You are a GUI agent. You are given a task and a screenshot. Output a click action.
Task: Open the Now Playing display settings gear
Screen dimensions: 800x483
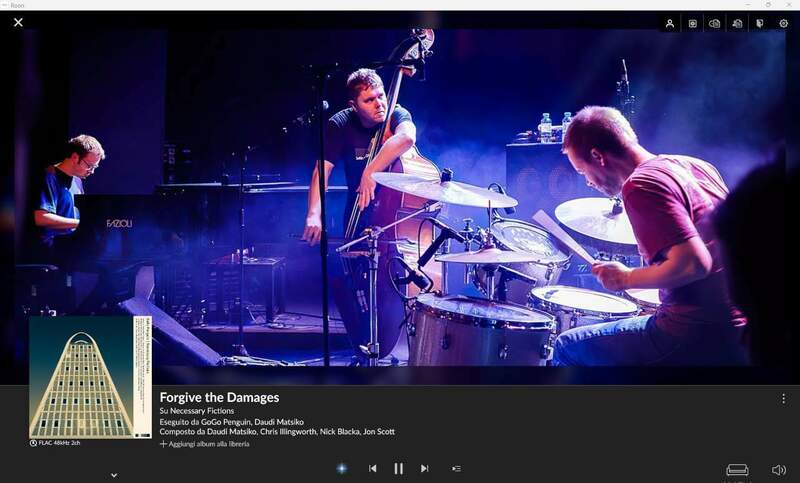pyautogui.click(x=783, y=23)
